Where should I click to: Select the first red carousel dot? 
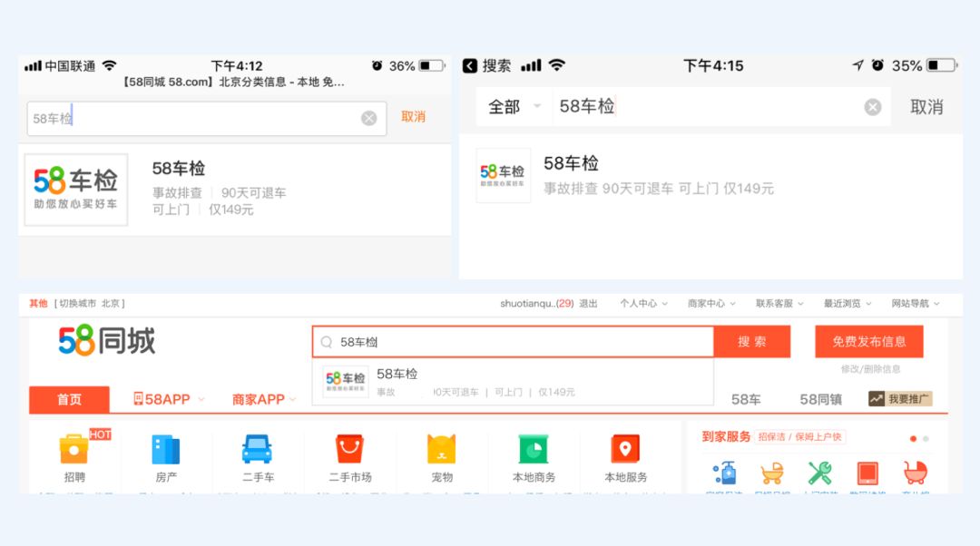(x=913, y=439)
